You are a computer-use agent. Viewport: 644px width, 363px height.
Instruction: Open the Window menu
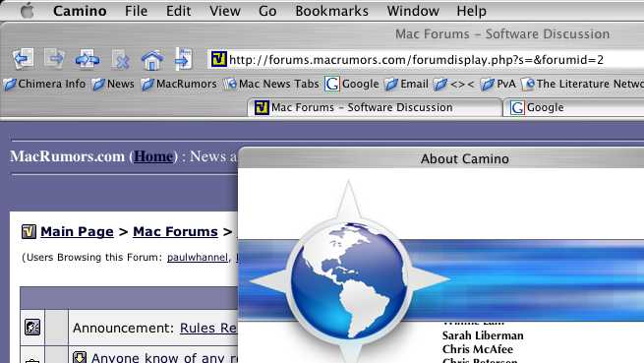pyautogui.click(x=413, y=11)
